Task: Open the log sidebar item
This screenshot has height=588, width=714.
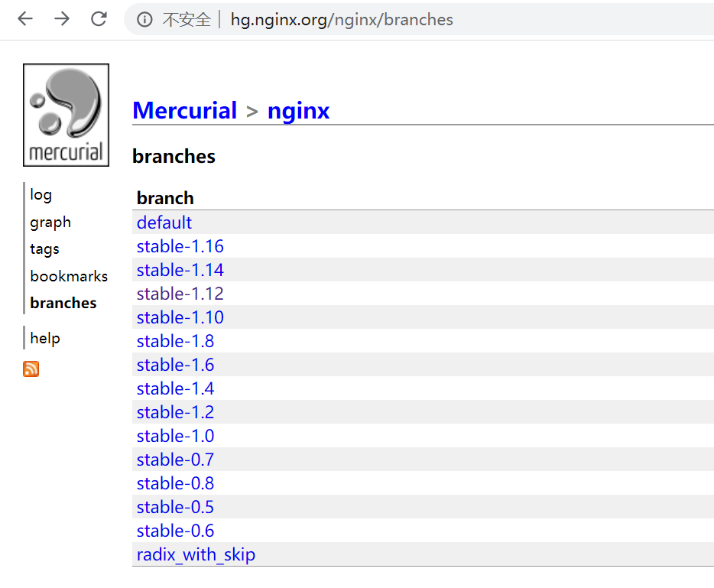Action: point(41,195)
